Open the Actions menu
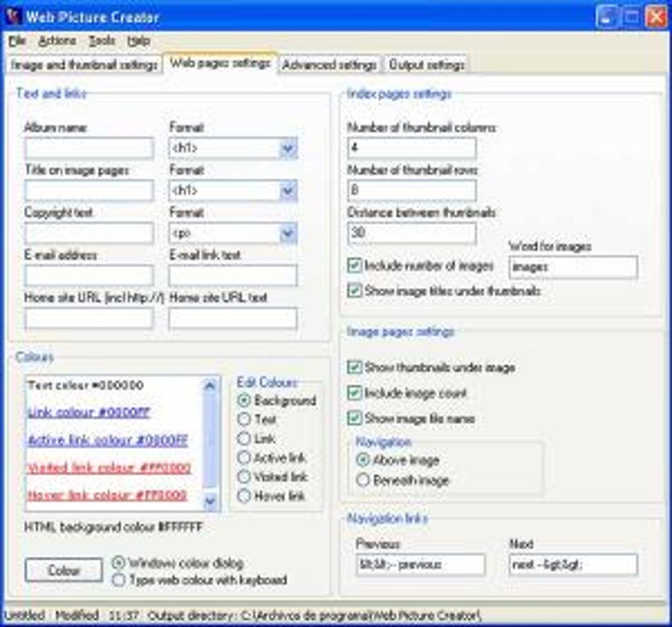The height and width of the screenshot is (627, 672). tap(58, 40)
